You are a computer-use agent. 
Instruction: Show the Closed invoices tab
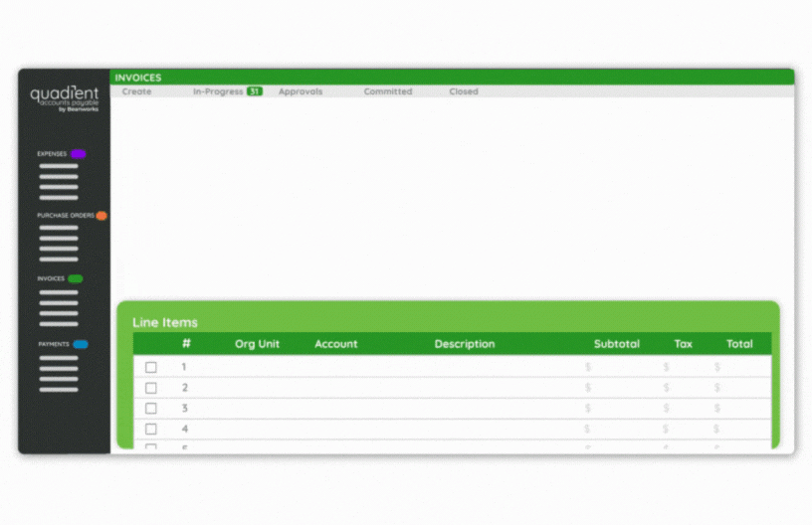pyautogui.click(x=463, y=91)
